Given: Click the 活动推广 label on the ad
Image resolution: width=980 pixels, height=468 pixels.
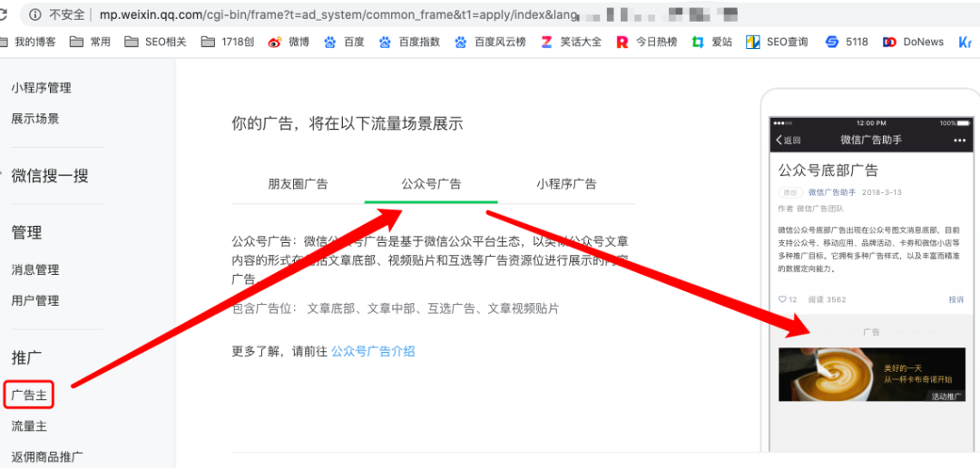Looking at the screenshot, I should (x=946, y=396).
